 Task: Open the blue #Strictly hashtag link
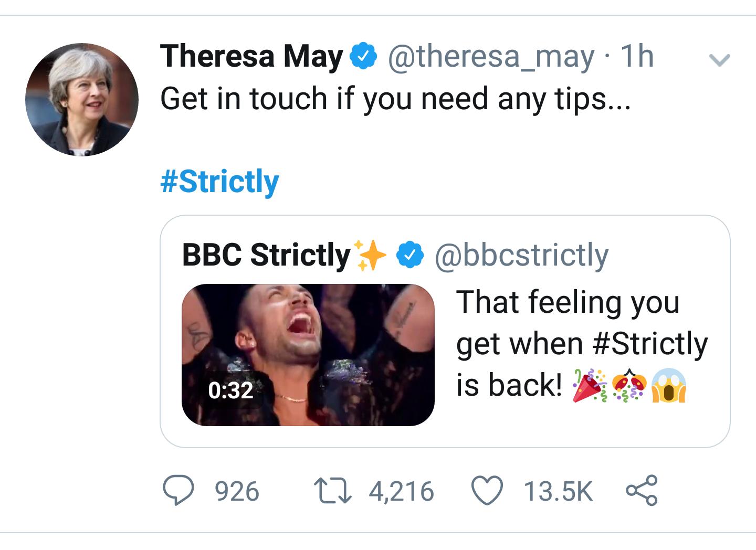click(x=219, y=182)
